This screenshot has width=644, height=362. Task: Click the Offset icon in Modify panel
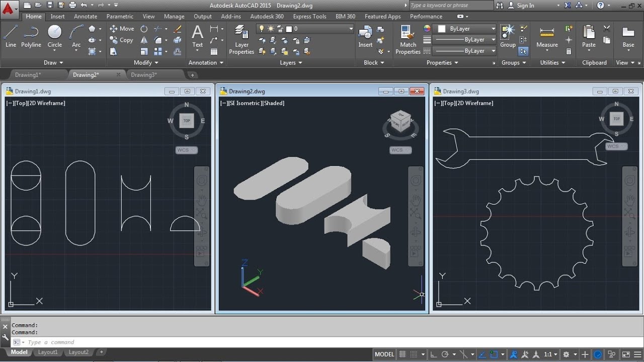[178, 51]
